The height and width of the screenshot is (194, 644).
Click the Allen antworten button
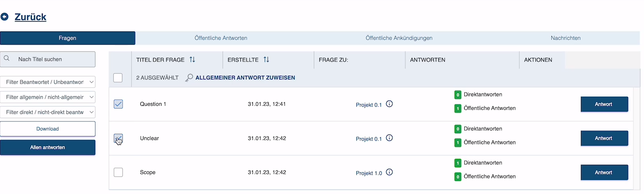(48, 147)
